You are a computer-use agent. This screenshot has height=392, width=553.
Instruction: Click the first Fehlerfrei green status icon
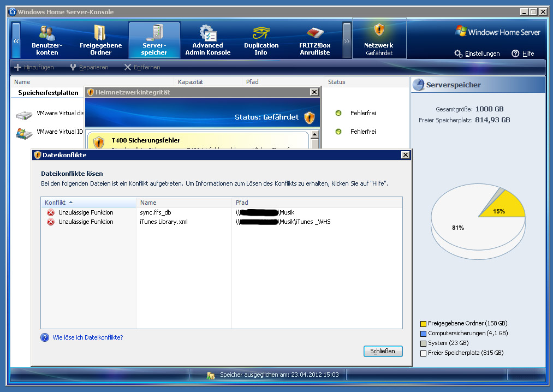tap(338, 113)
